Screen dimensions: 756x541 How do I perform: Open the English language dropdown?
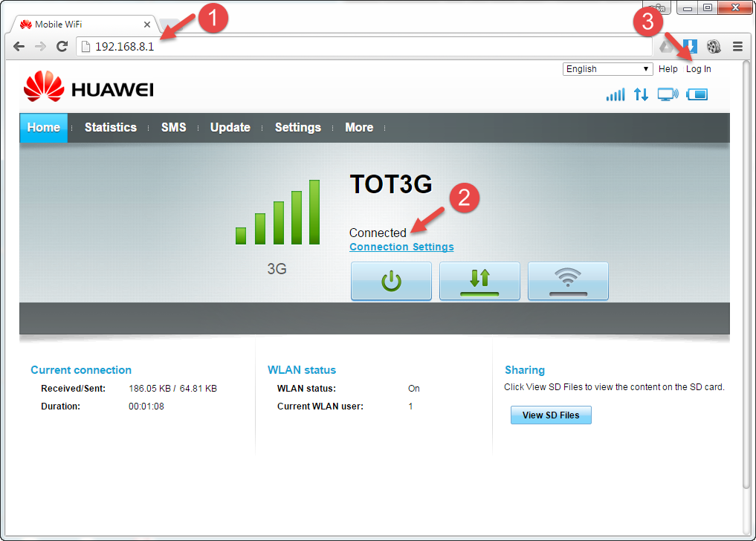607,69
